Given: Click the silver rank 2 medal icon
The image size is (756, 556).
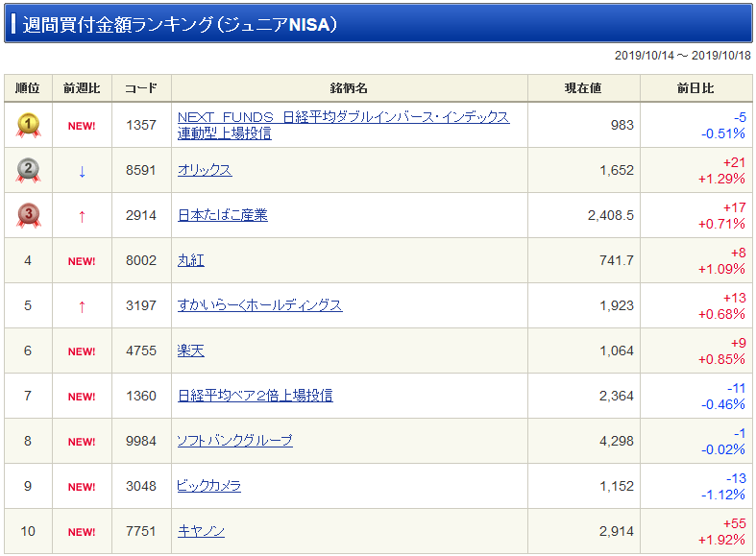Looking at the screenshot, I should 28,171.
